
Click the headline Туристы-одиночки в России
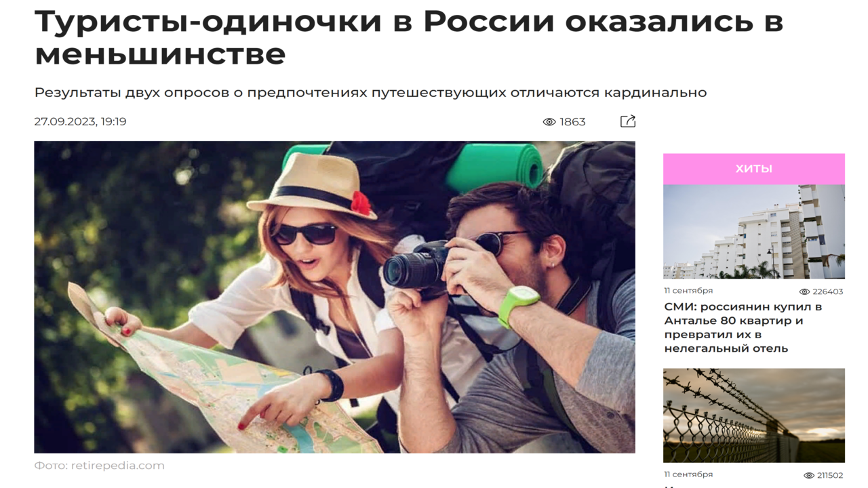click(409, 38)
